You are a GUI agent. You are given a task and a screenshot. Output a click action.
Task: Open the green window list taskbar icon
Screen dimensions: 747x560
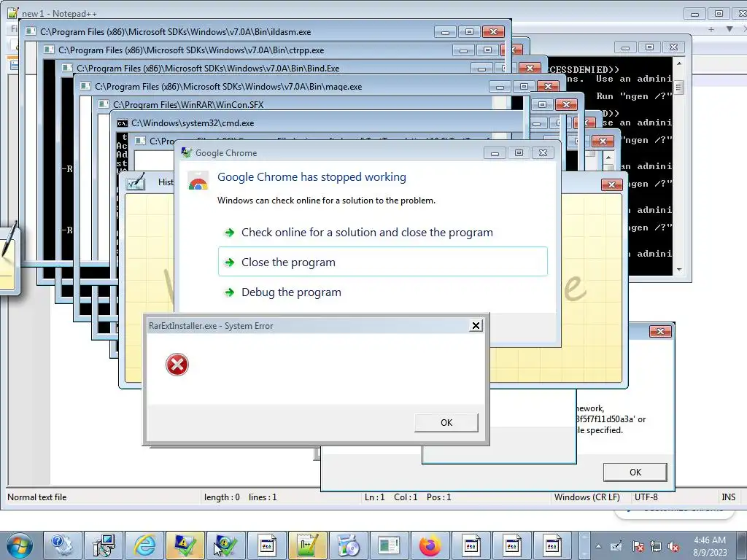tap(390, 545)
